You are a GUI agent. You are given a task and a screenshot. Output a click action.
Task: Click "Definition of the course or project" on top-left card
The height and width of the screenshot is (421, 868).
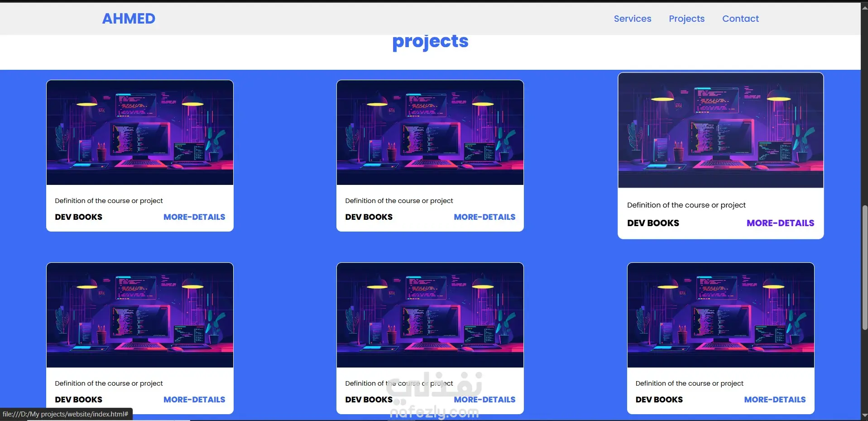click(x=109, y=201)
